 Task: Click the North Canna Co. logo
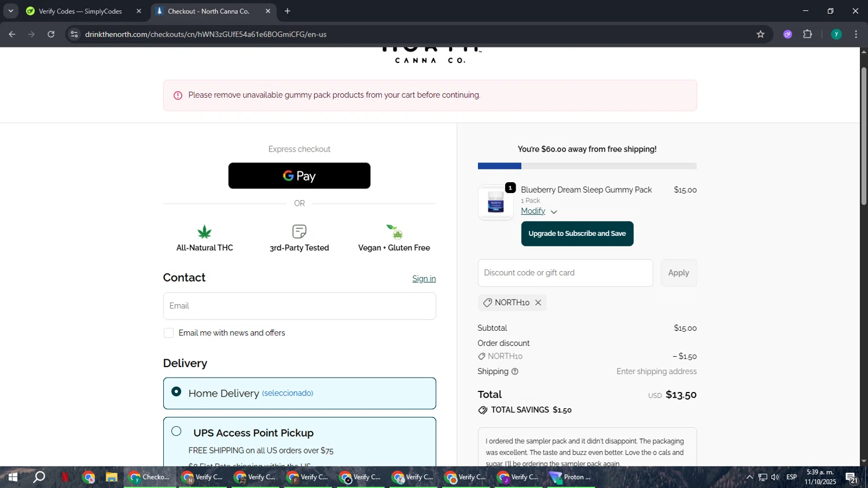[x=431, y=56]
